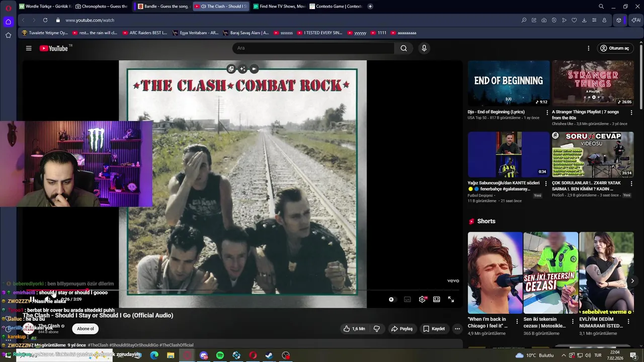Screen dimensions: 644x362
Task: Open the extensions cube icon
Action: [x=619, y=20]
